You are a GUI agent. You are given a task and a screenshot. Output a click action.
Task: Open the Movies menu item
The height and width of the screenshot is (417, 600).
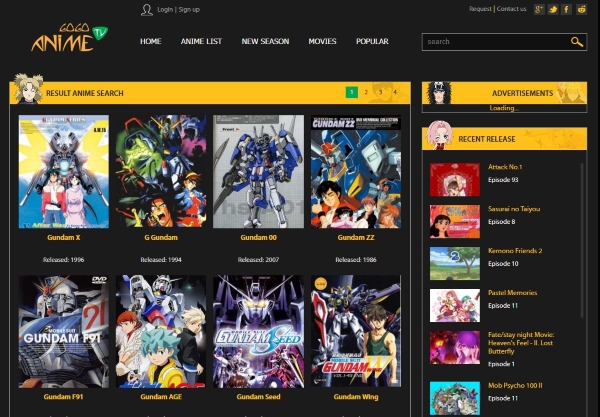tap(322, 42)
